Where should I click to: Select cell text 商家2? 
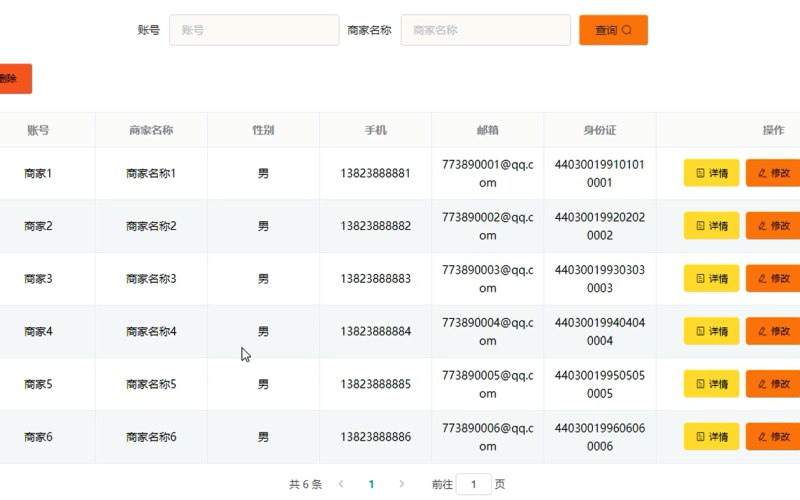click(x=38, y=226)
